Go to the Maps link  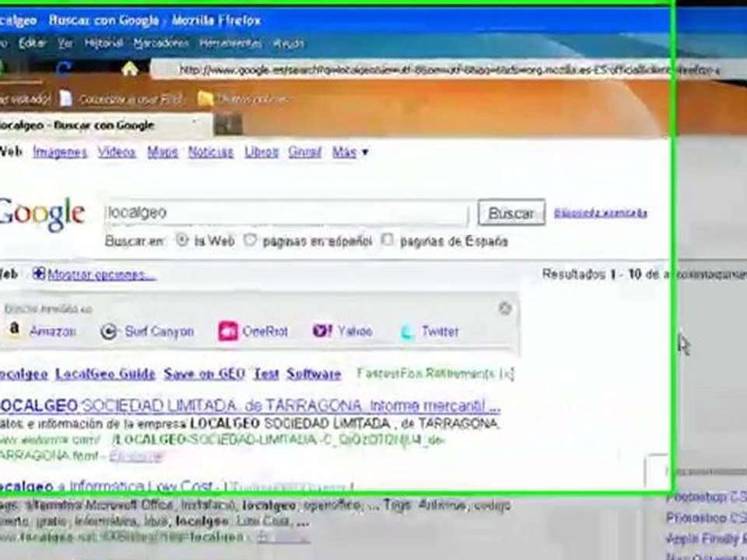tap(163, 152)
